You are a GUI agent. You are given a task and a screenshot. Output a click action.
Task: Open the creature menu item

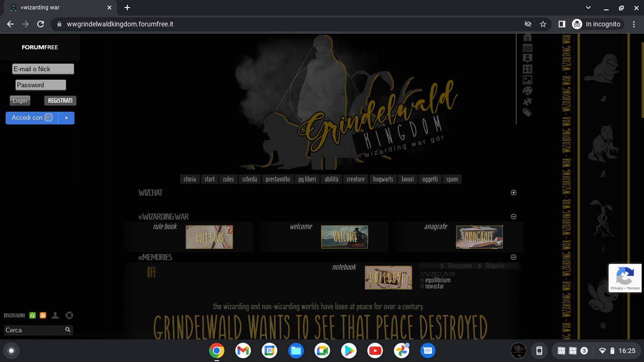tap(356, 179)
